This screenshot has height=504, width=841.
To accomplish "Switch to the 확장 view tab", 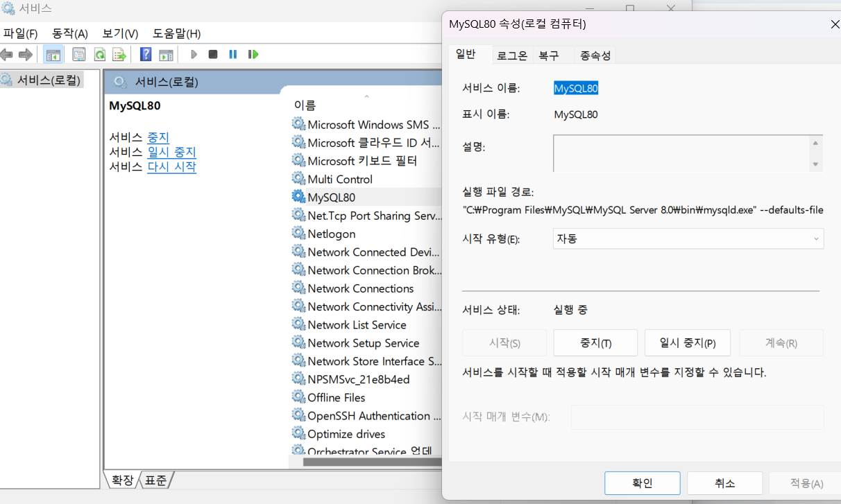I will [x=122, y=480].
